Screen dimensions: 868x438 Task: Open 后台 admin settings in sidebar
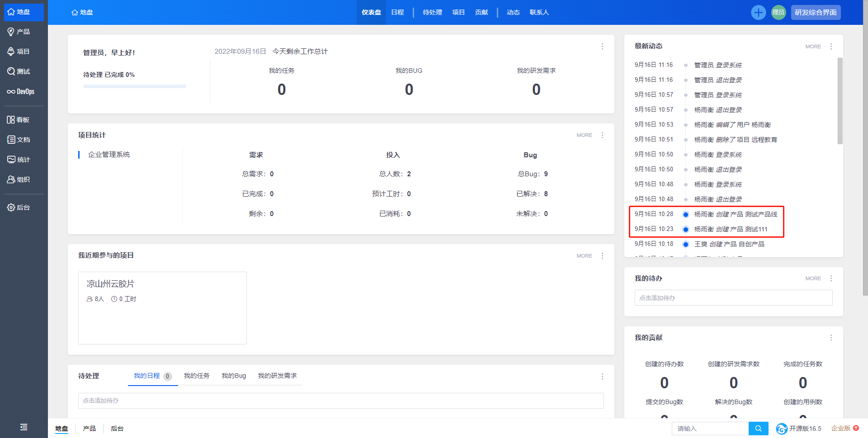(19, 207)
